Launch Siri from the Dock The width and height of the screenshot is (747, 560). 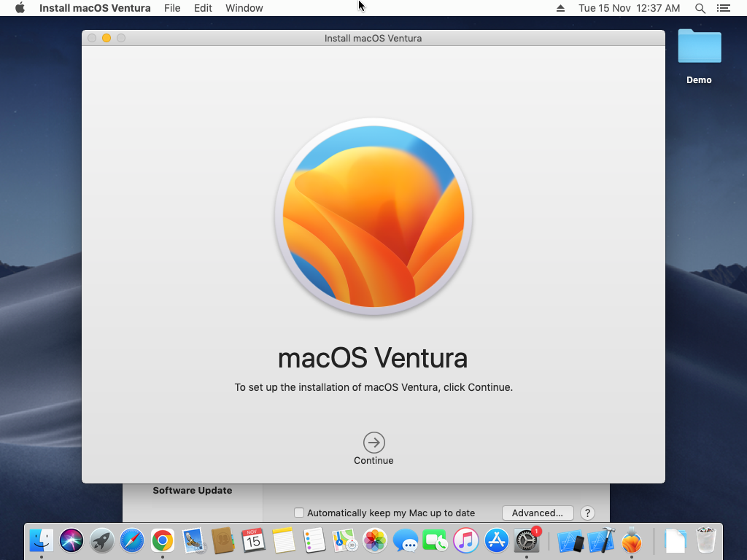point(71,540)
